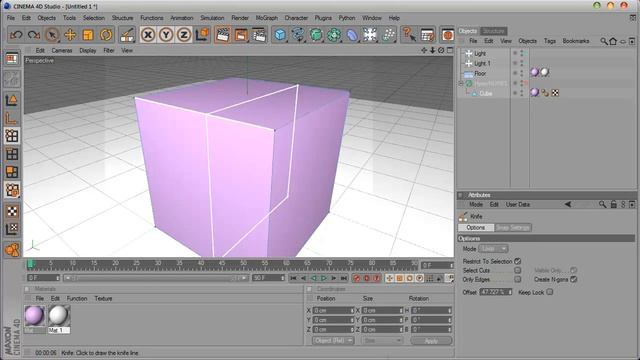This screenshot has height=360, width=640.
Task: Open the deformer objects icon
Action: click(x=352, y=35)
